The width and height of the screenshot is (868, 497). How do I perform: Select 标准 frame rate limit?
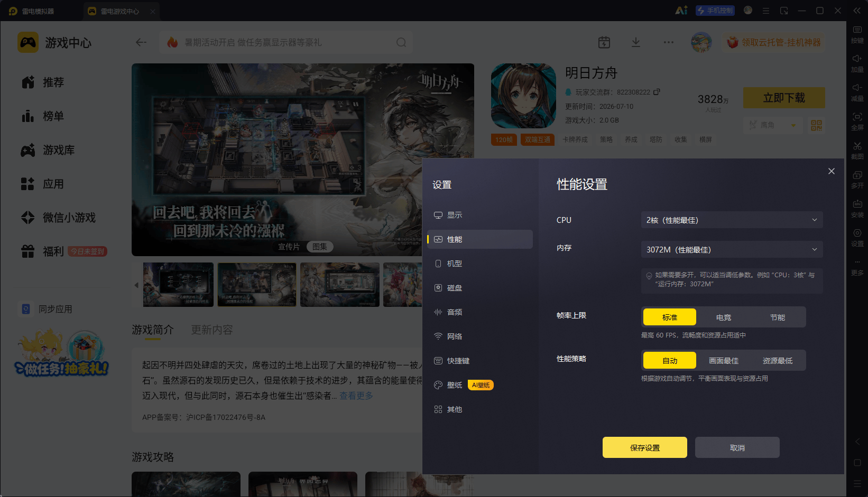click(x=670, y=317)
